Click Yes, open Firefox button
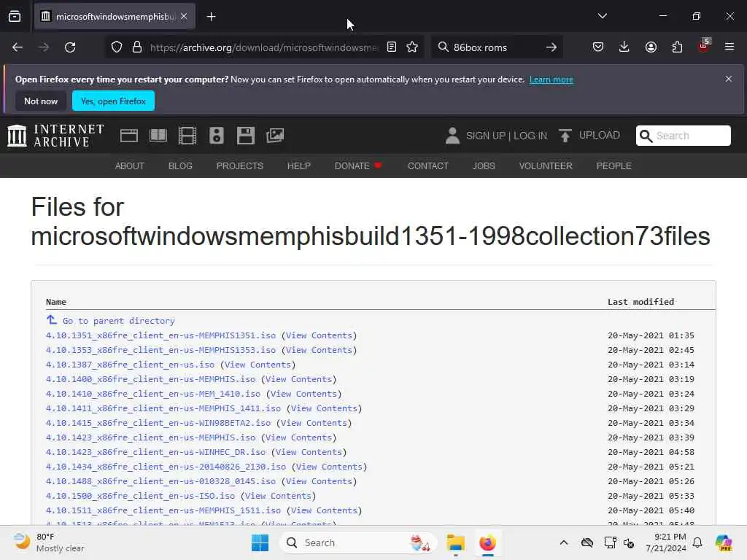The image size is (747, 560). tap(113, 101)
